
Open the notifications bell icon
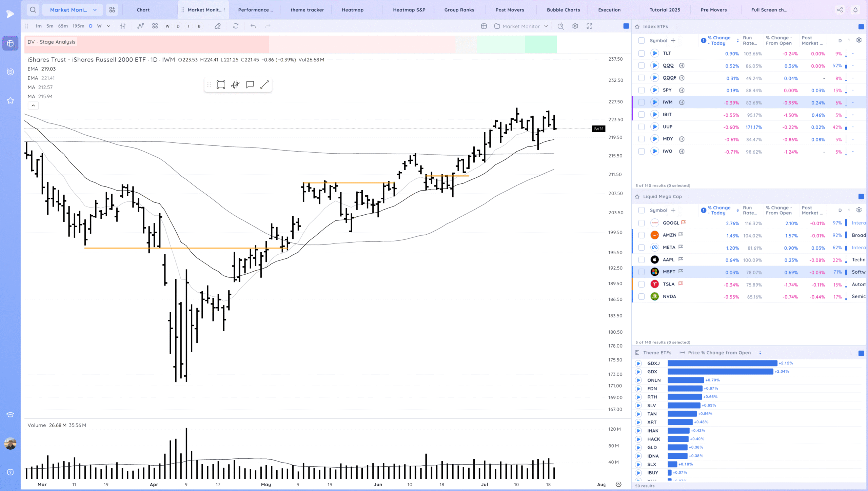point(855,10)
